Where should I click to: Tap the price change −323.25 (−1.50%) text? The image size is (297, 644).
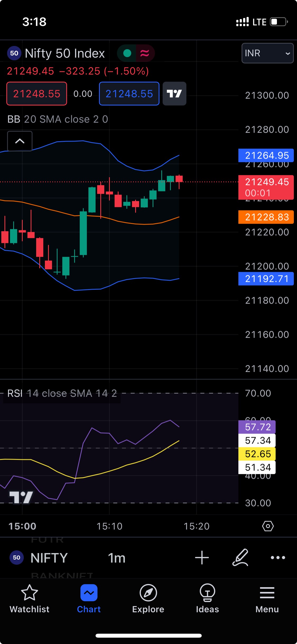click(x=104, y=71)
